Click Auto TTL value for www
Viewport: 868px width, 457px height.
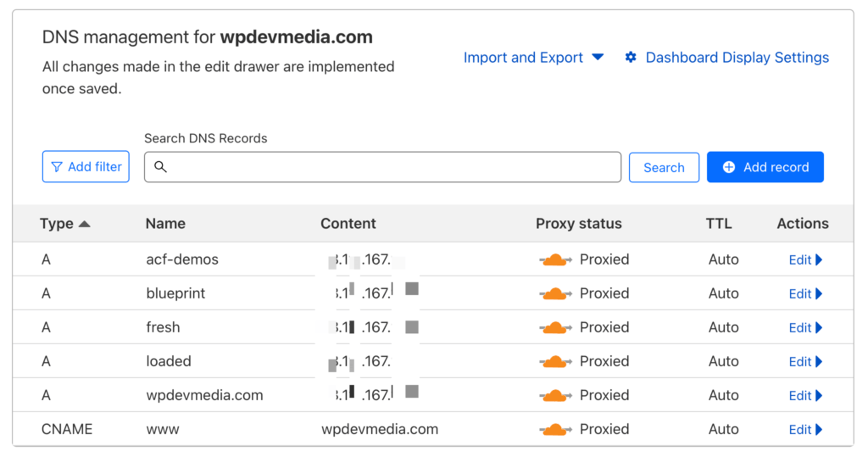(724, 429)
